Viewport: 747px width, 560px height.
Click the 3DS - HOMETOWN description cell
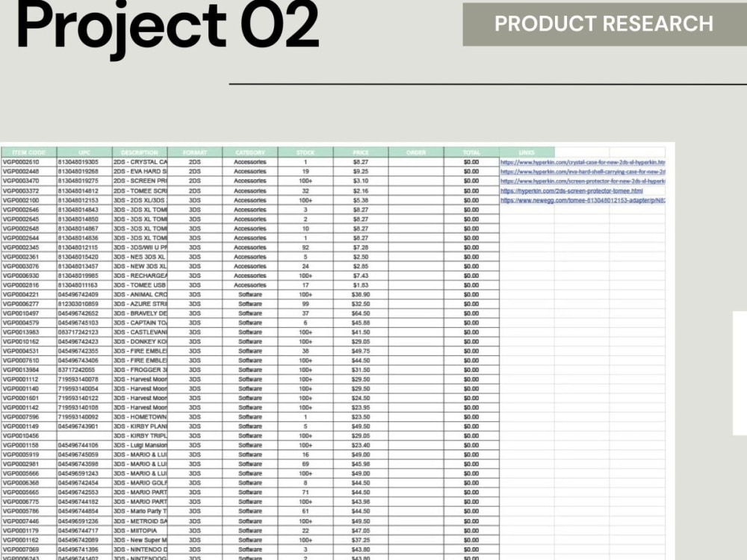140,417
